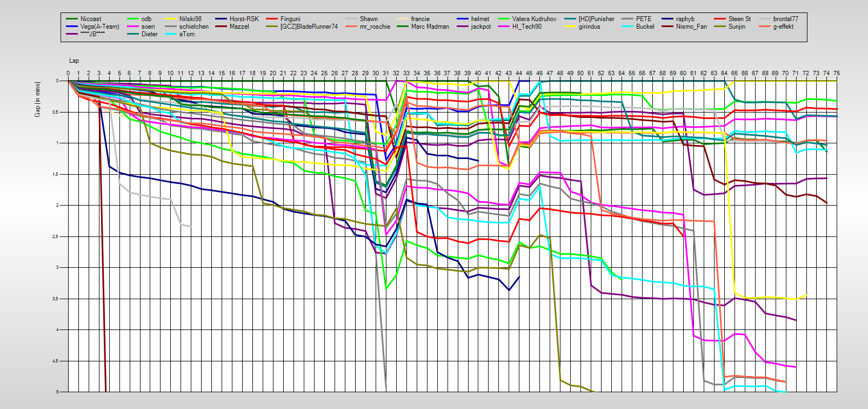
Task: Select the [HD]Punisher legend label
Action: click(x=596, y=19)
